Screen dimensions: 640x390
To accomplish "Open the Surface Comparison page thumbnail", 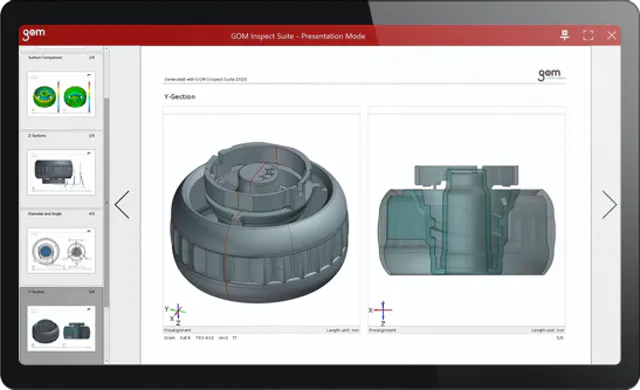I will click(x=61, y=94).
